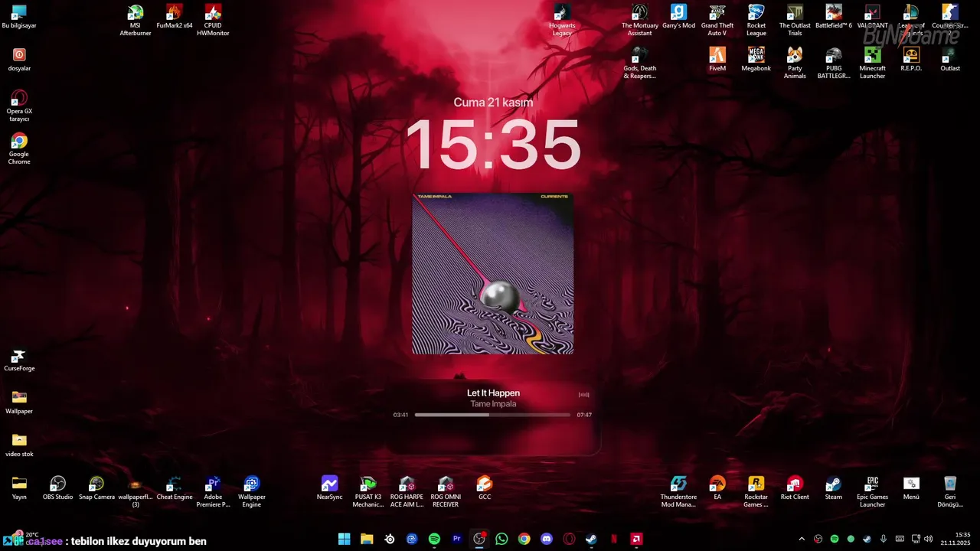Select the Garry's Mod desktop icon
The image size is (980, 551).
[678, 17]
